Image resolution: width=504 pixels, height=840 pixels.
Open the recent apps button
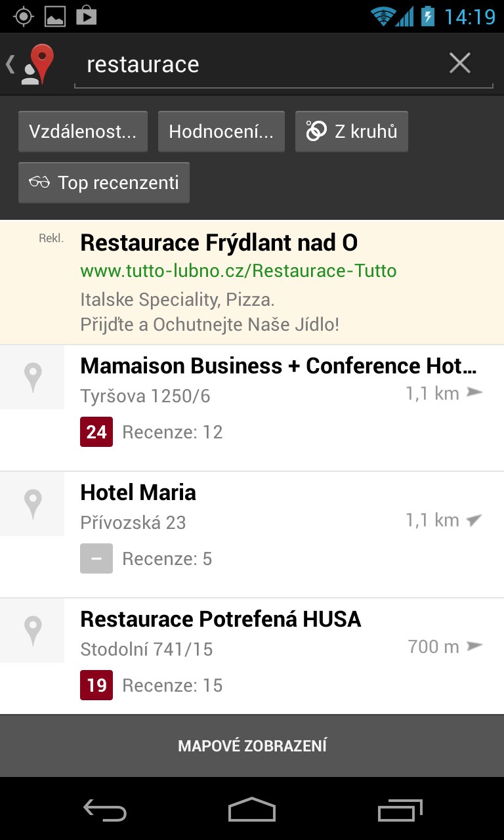400,810
